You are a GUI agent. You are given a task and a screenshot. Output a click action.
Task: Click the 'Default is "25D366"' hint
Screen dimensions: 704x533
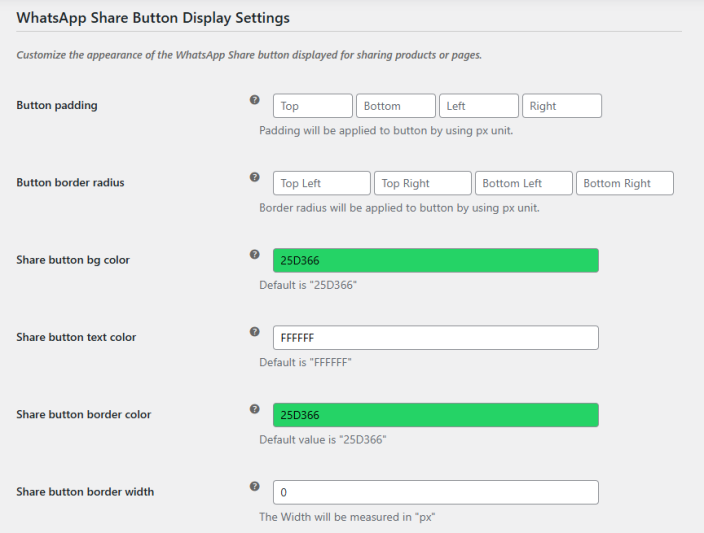pos(308,285)
